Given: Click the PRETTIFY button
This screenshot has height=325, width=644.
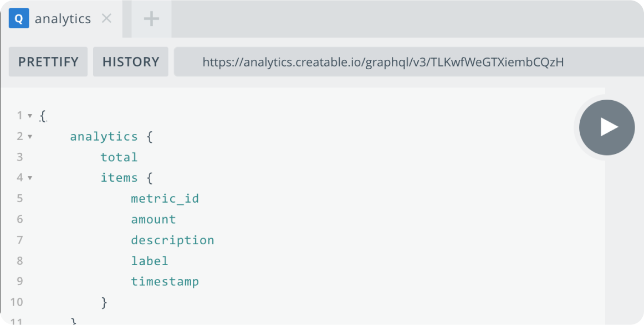Looking at the screenshot, I should click(48, 61).
